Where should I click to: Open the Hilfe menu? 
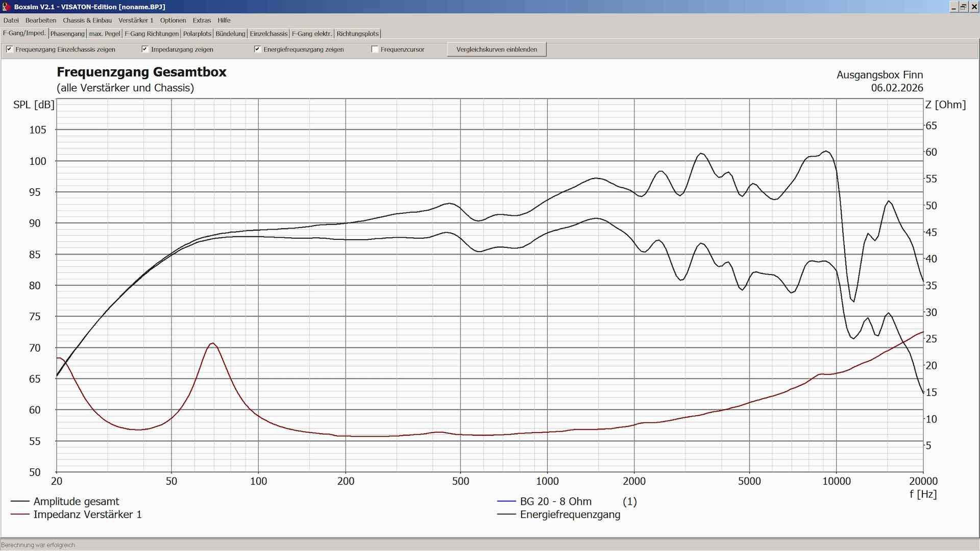[x=224, y=20]
